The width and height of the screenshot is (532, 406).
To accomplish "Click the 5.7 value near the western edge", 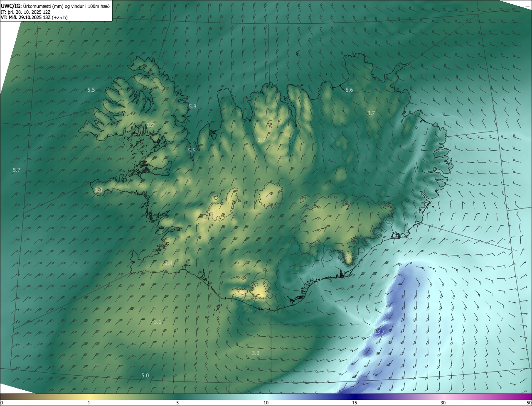I will 17,170.
